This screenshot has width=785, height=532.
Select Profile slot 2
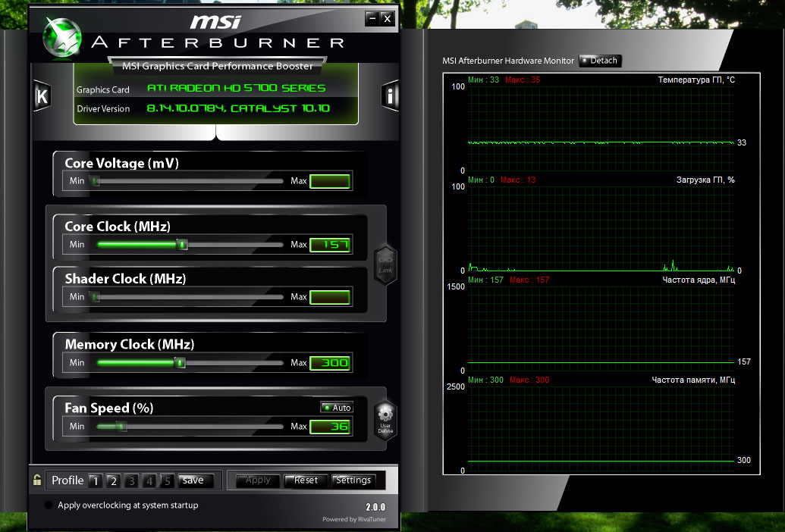tap(114, 481)
